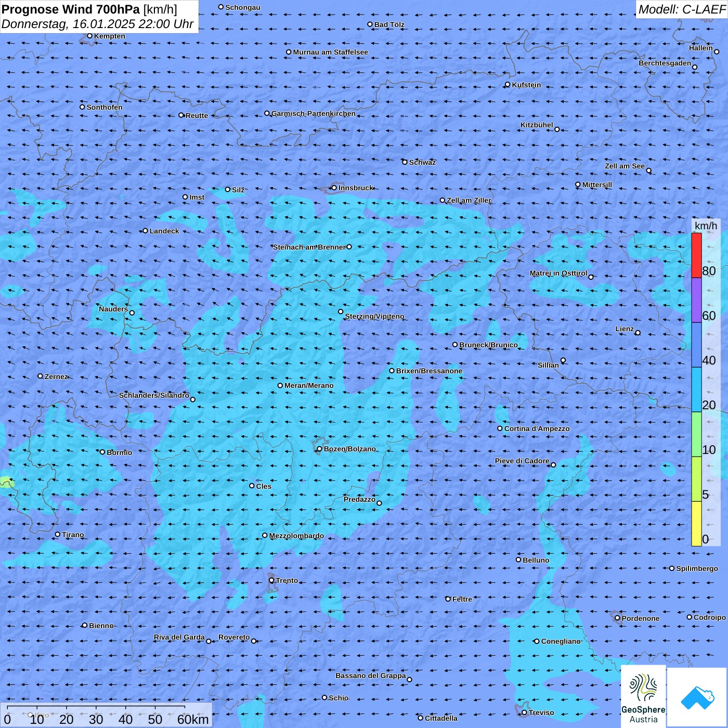Click the "Schlanders/Silandro" label
This screenshot has height=728, width=728.
tap(154, 395)
